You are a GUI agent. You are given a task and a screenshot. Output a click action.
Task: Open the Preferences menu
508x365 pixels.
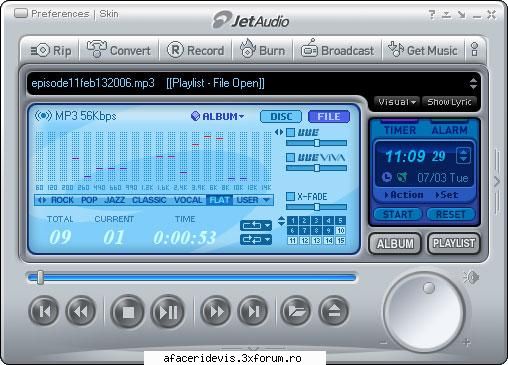(60, 14)
